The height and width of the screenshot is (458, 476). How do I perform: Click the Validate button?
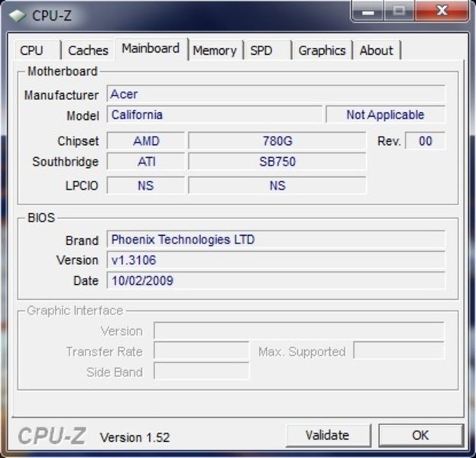(328, 435)
